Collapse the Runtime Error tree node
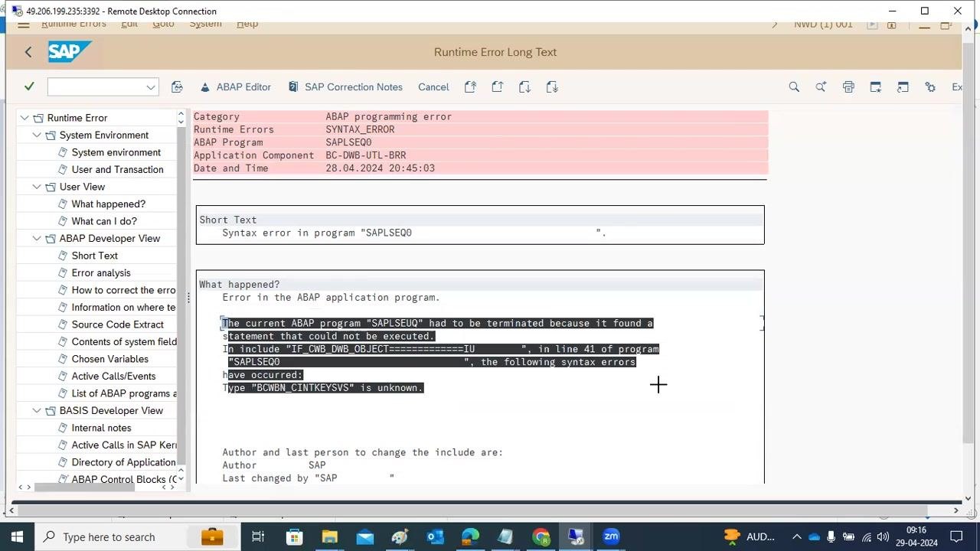Viewport: 980px width, 551px height. point(24,118)
